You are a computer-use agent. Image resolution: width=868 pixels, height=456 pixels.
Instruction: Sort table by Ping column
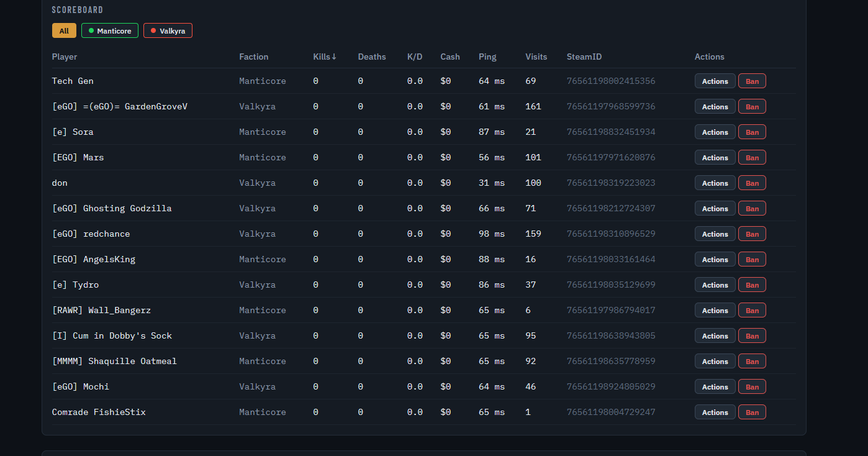tap(487, 57)
